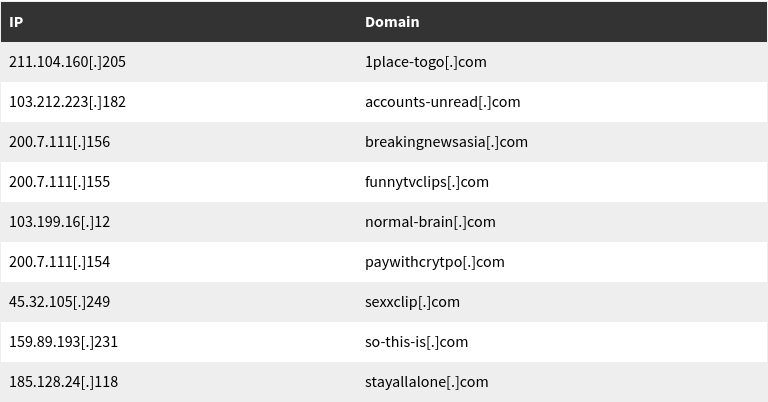Click the Domain column header

pyautogui.click(x=392, y=22)
